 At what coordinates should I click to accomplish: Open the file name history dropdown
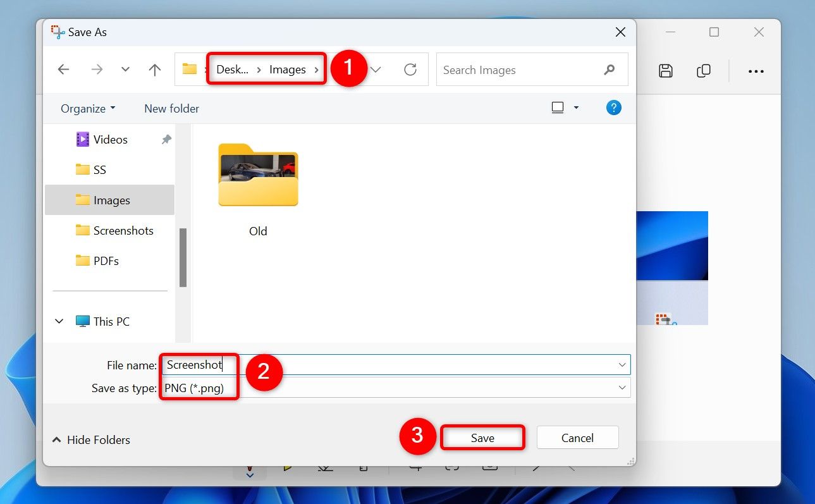[622, 364]
